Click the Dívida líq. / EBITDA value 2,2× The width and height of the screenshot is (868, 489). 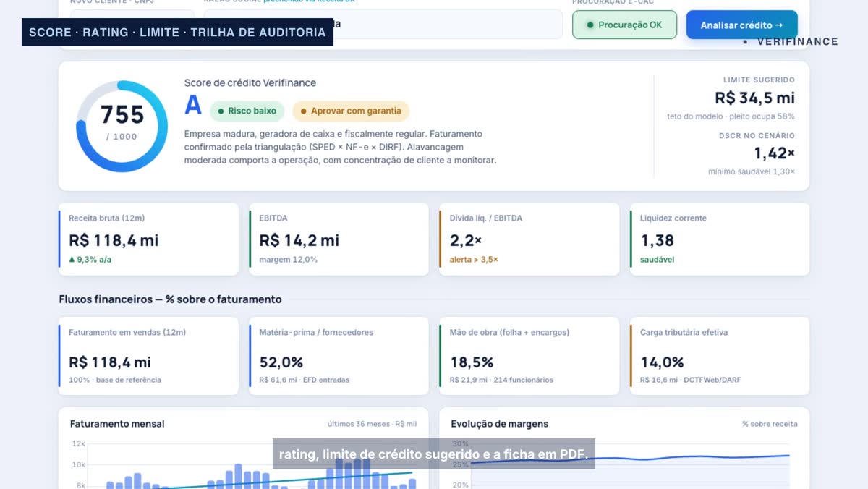pos(465,240)
